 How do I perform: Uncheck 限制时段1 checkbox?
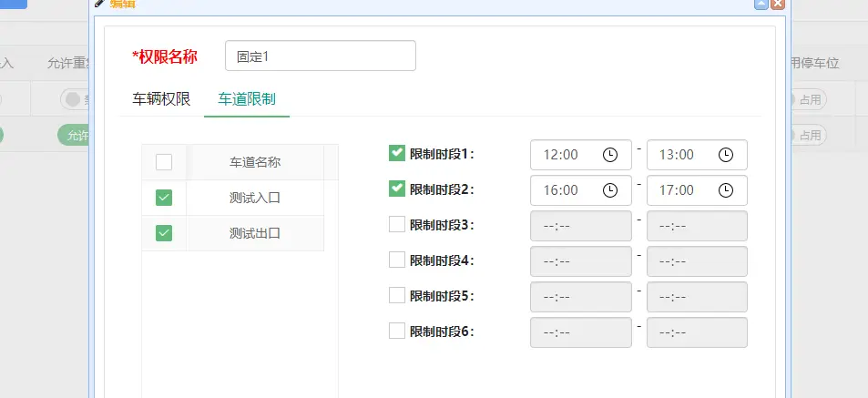[x=396, y=153]
